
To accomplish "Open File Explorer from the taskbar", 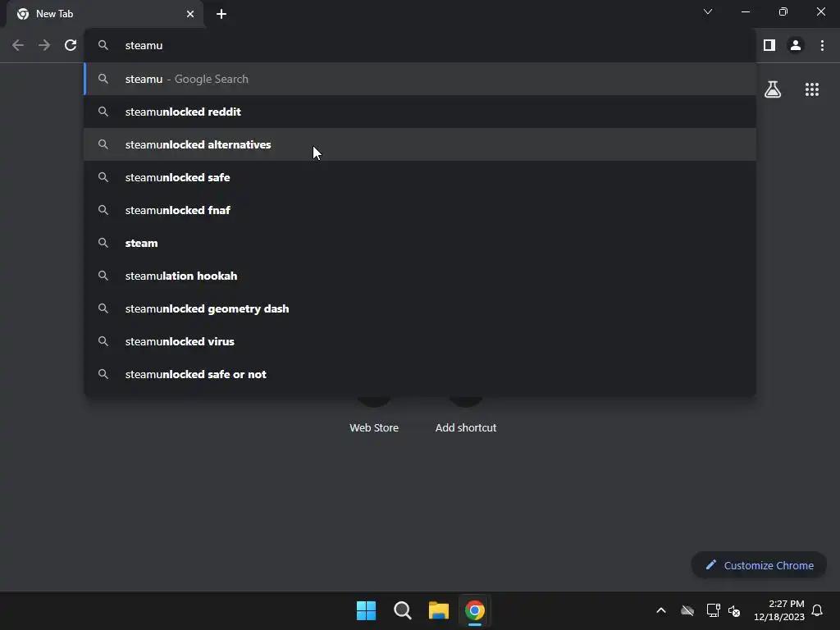I will [x=439, y=610].
